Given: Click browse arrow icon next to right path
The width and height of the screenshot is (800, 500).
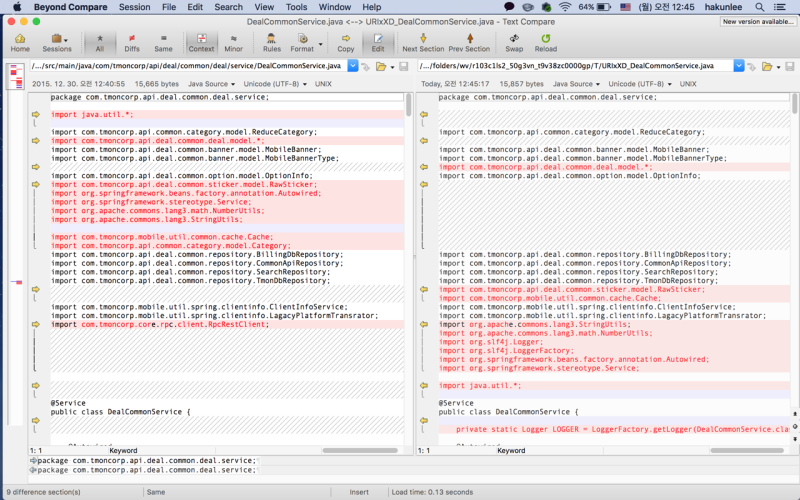Looking at the screenshot, I should tap(751, 66).
